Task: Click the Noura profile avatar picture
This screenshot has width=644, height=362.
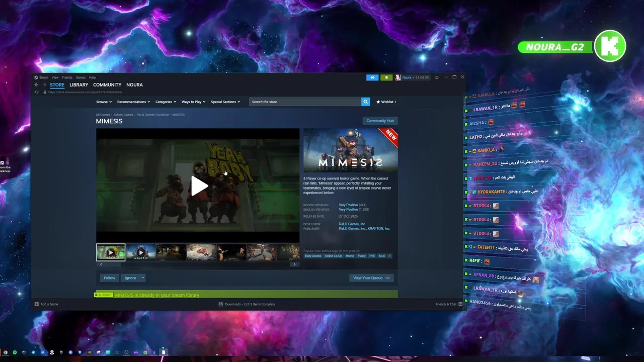Action: click(398, 77)
